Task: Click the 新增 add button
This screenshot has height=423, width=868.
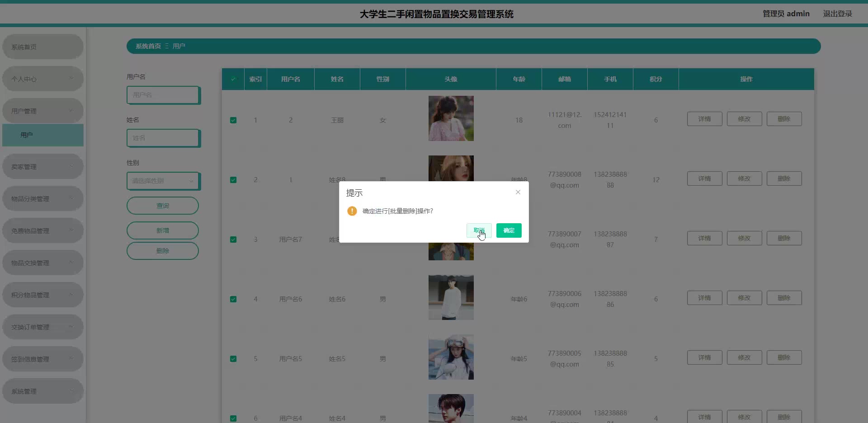Action: coord(163,230)
